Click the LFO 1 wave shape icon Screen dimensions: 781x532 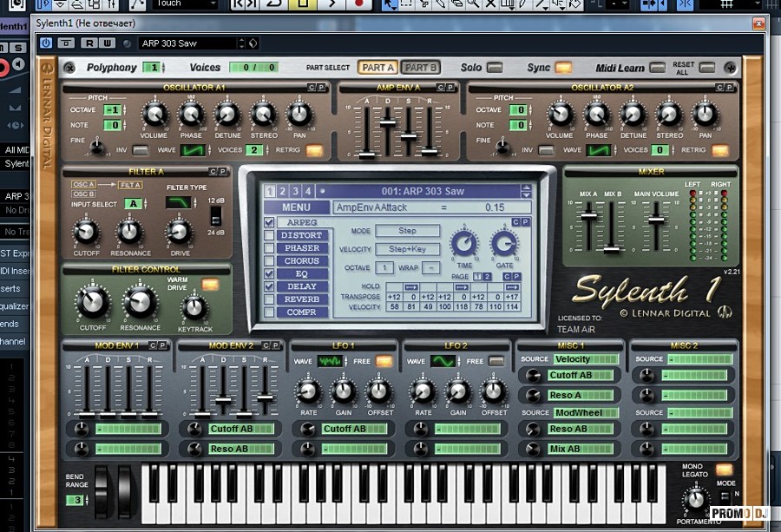pos(331,361)
